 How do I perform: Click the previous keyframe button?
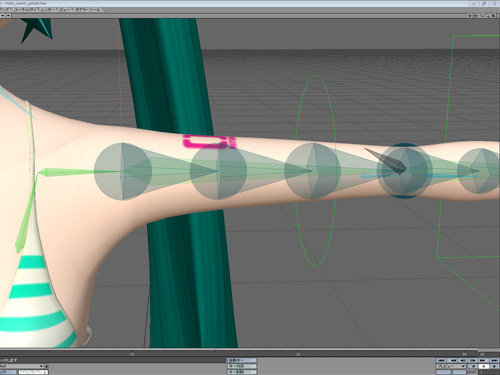pyautogui.click(x=452, y=360)
